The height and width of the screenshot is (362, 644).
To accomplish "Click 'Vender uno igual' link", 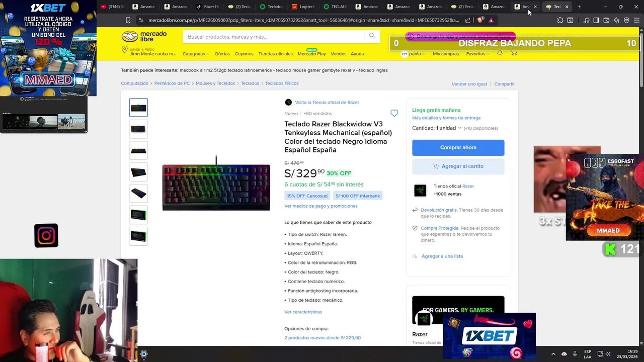I will [469, 84].
